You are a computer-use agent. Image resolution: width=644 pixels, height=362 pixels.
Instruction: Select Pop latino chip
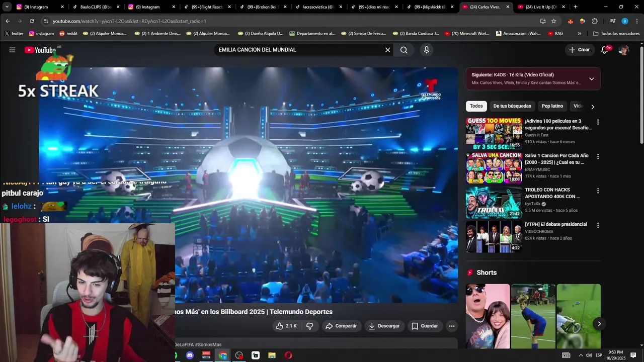click(x=552, y=106)
